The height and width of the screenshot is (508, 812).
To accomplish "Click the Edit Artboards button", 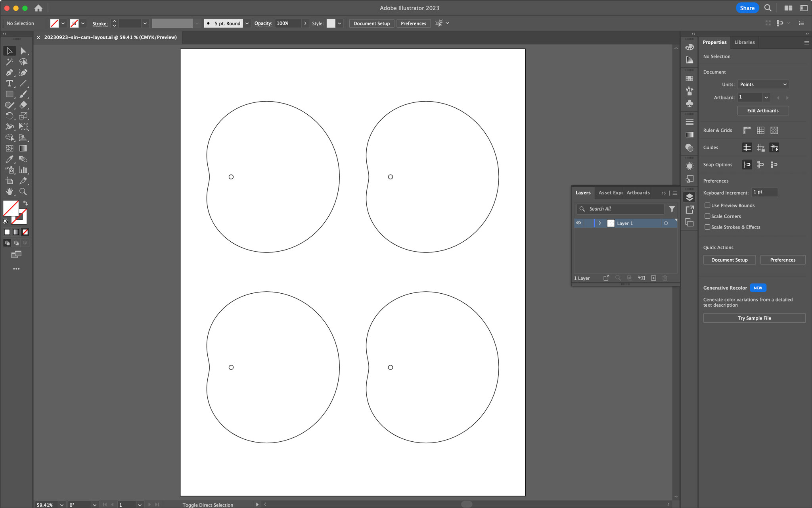I will coord(762,111).
